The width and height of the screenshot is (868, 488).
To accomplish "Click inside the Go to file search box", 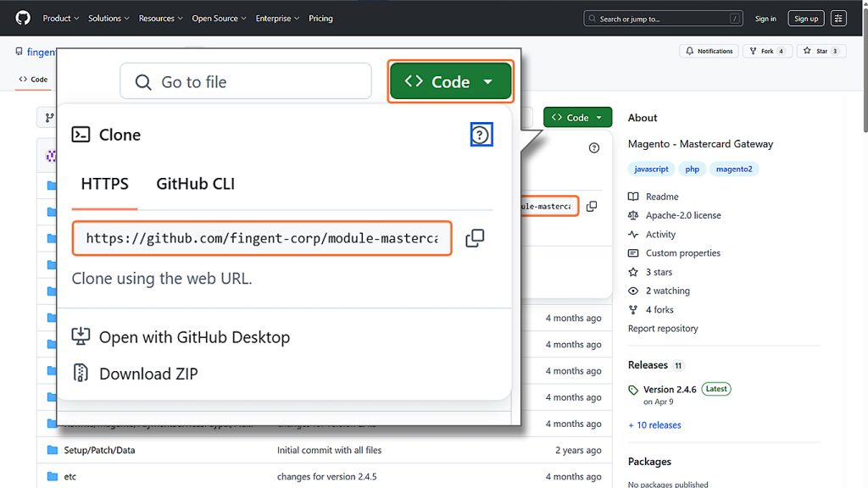I will (246, 81).
